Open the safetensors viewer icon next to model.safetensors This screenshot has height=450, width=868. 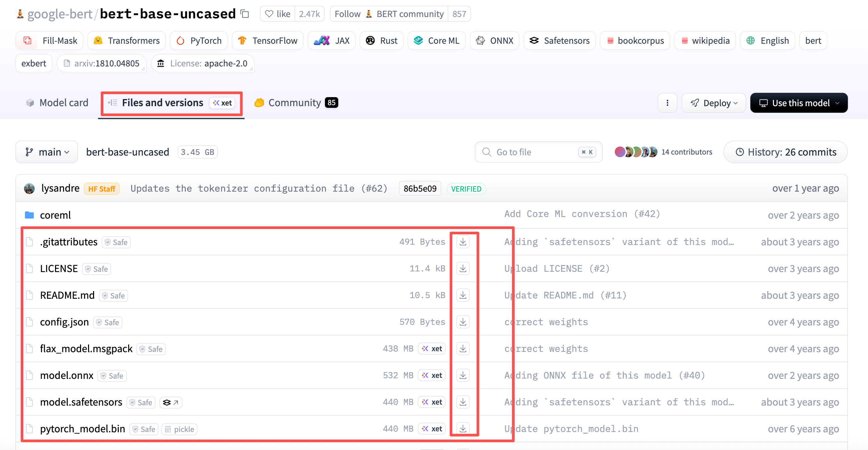pos(170,403)
